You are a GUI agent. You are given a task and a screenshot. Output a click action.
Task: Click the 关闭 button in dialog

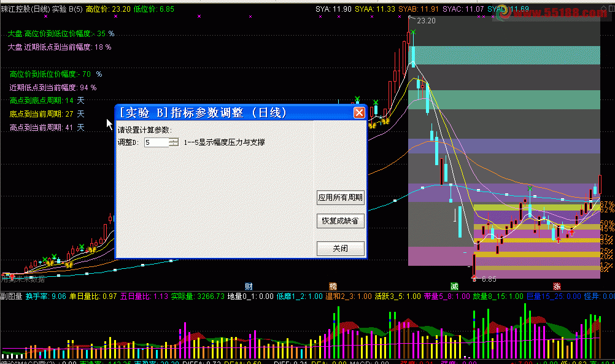[341, 249]
